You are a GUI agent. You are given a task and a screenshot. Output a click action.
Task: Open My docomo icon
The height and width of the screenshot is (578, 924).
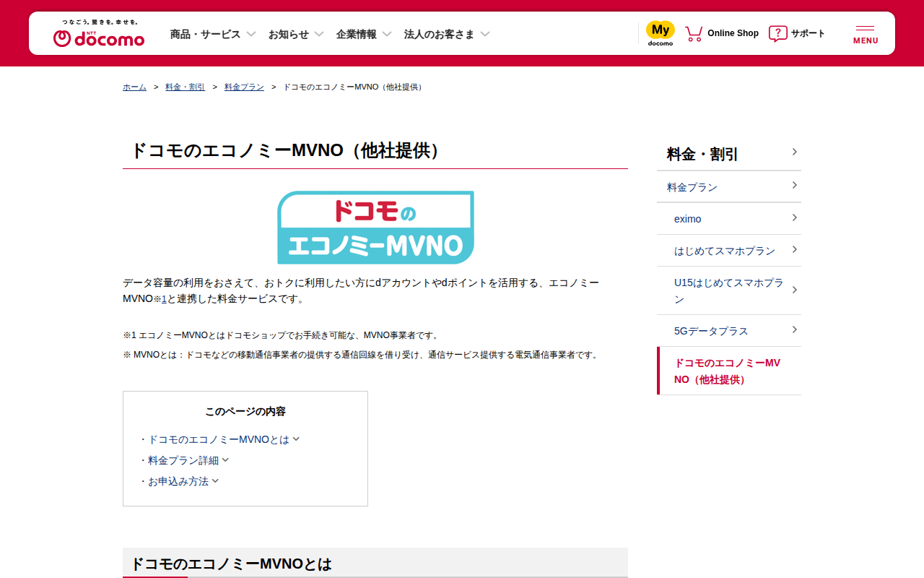coord(660,33)
